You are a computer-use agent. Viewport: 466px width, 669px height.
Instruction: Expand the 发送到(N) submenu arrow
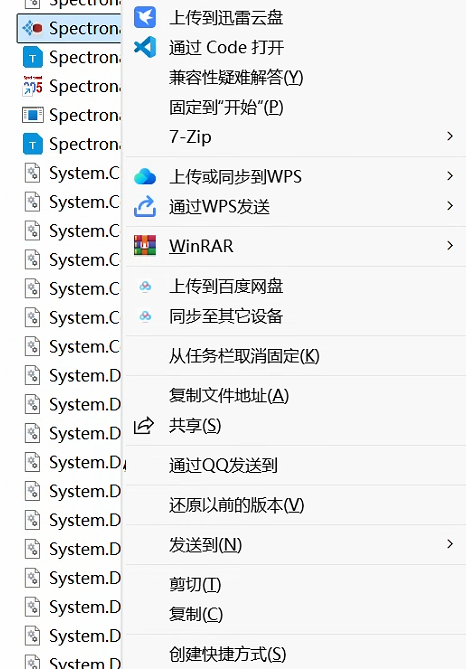449,544
